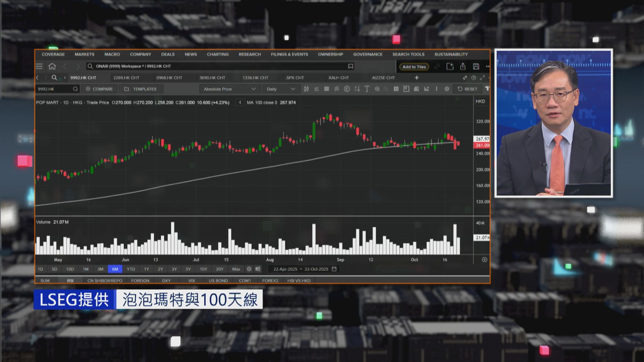Open chart settings gear in toolbar

tap(447, 89)
